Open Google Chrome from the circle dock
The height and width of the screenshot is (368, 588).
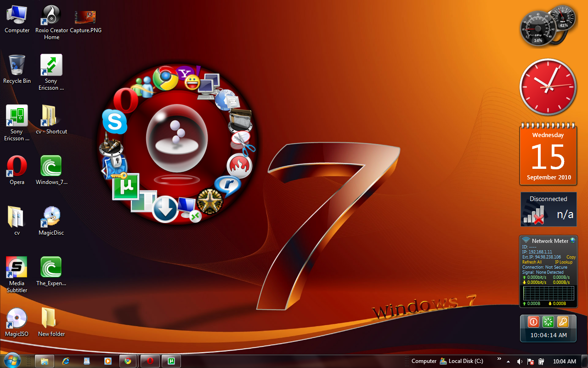165,78
